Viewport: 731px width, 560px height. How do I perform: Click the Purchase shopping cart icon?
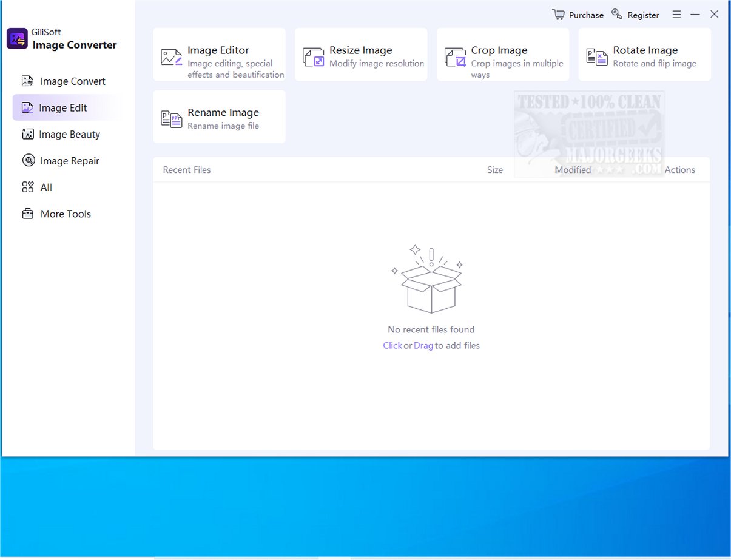click(x=559, y=14)
